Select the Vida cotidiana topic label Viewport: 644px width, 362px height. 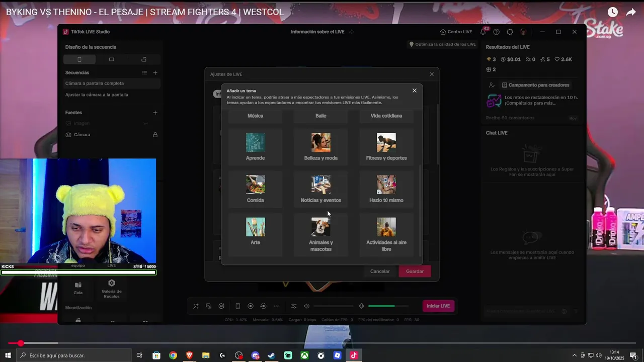pos(386,116)
